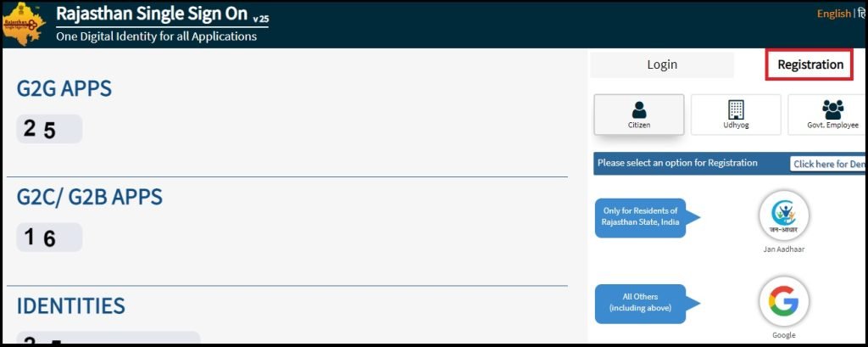868x347 pixels.
Task: Click the G2C/ G2B APPS heading
Action: [90, 198]
